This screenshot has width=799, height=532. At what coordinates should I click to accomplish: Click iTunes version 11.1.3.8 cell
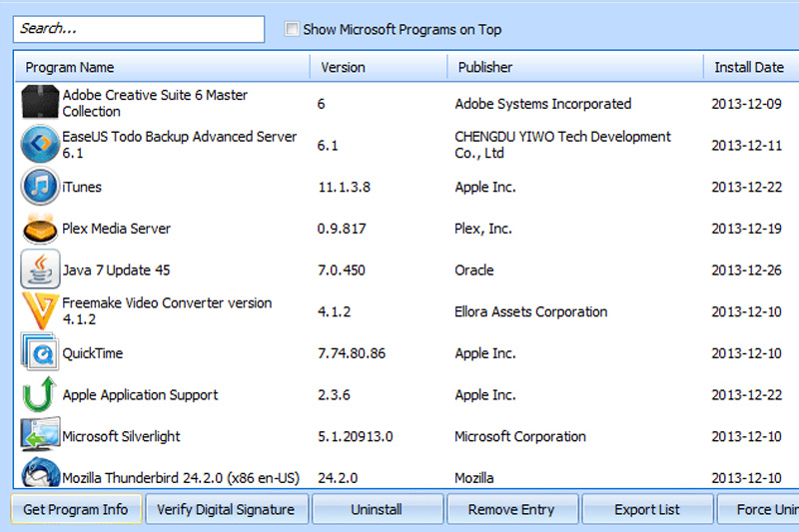point(345,187)
